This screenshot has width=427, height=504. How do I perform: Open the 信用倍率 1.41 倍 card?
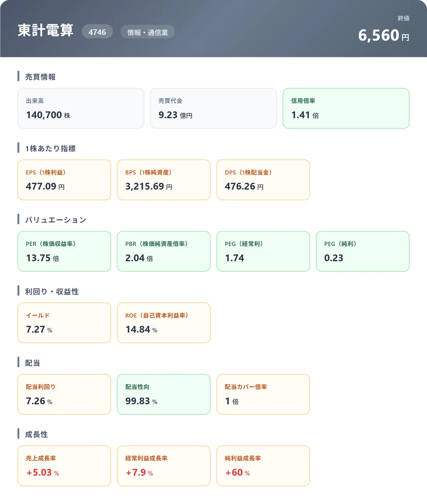point(346,108)
